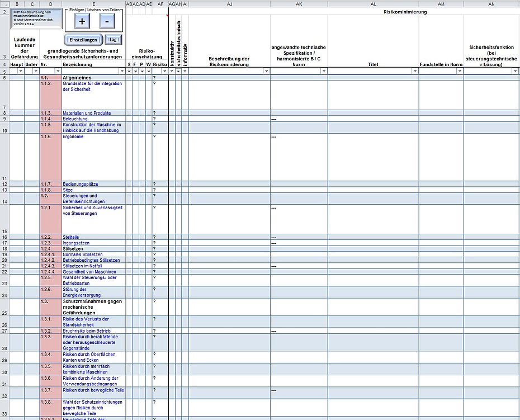Select column header AJ
The image size is (520, 420).
[229, 4]
